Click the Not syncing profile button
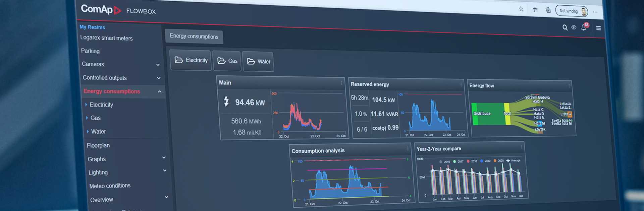This screenshot has height=211, width=644. point(572,11)
